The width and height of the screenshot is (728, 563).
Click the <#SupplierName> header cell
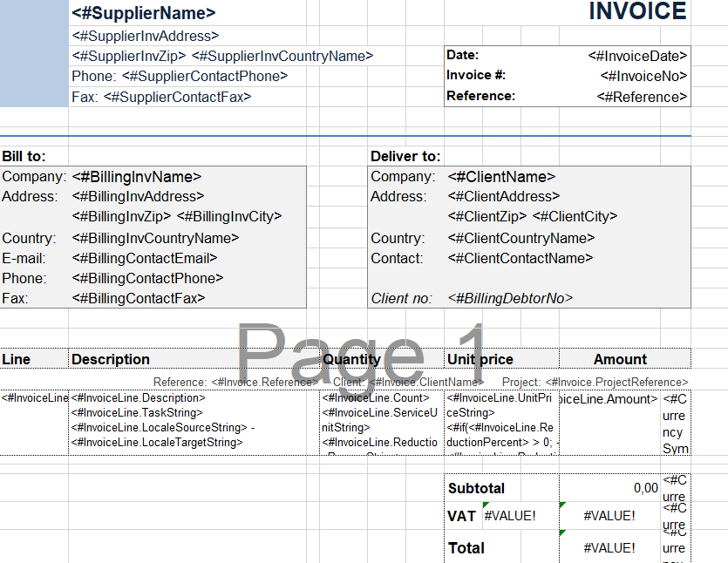(x=144, y=14)
